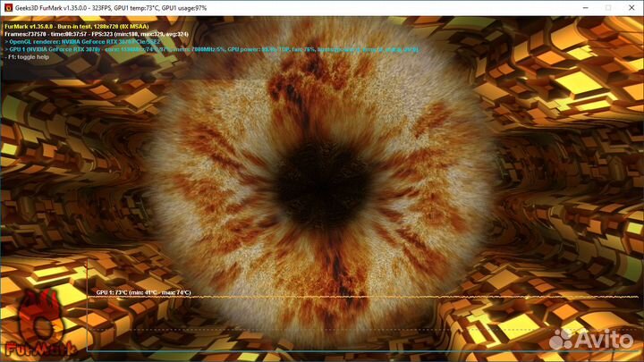Click the GPU 1 temperature graph label

(x=143, y=292)
